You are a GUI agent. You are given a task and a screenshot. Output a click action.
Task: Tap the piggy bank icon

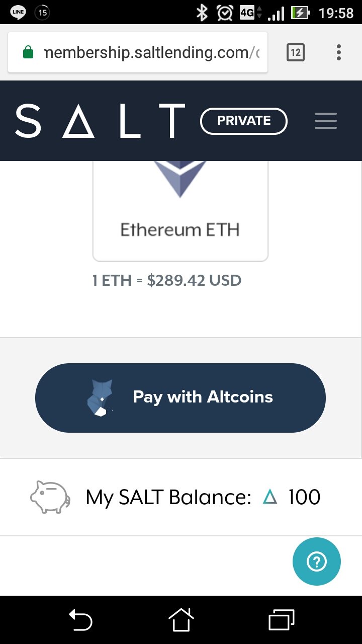pos(49,497)
